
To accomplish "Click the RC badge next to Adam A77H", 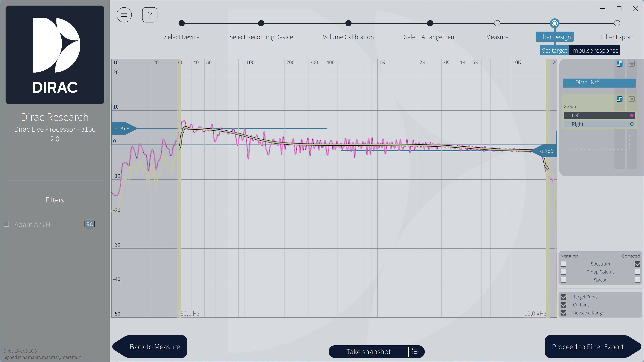I will (x=90, y=224).
